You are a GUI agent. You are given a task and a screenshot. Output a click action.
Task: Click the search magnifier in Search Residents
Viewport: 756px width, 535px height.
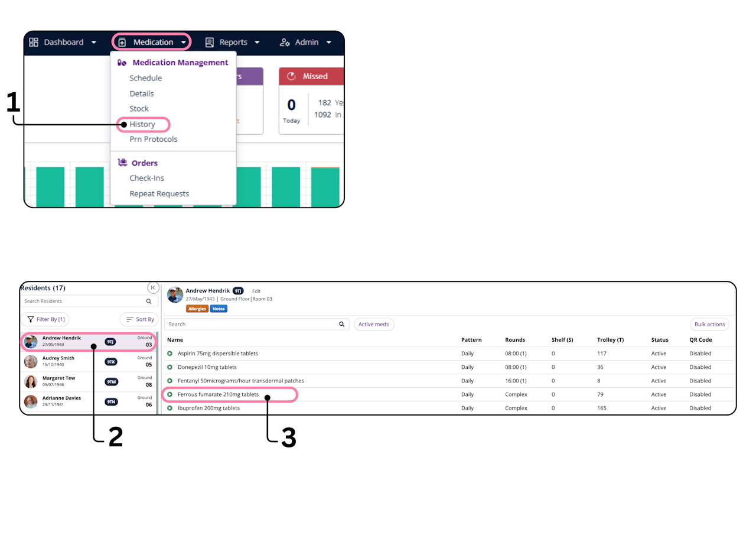149,301
